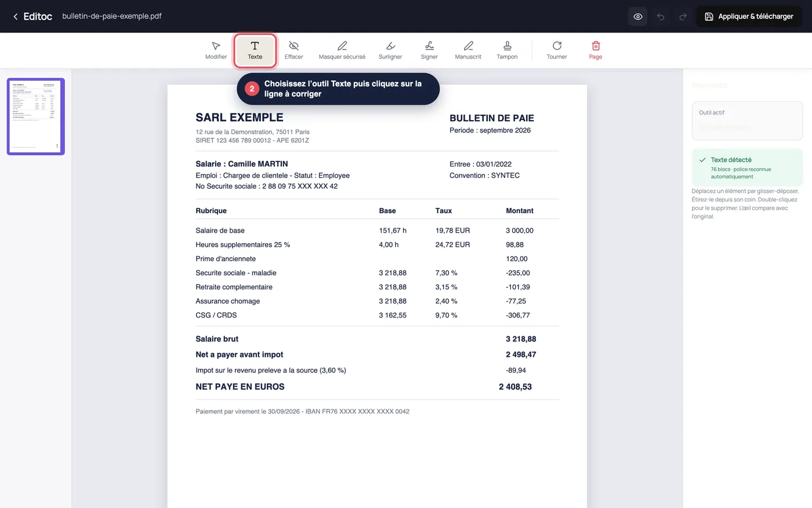Go back using the arrow beside Editoc
Image resolution: width=812 pixels, height=508 pixels.
16,16
